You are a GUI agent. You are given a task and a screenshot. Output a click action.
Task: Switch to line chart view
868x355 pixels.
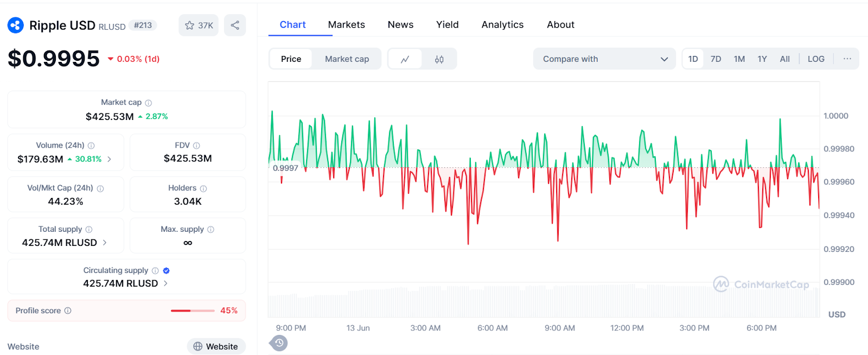[x=405, y=59]
